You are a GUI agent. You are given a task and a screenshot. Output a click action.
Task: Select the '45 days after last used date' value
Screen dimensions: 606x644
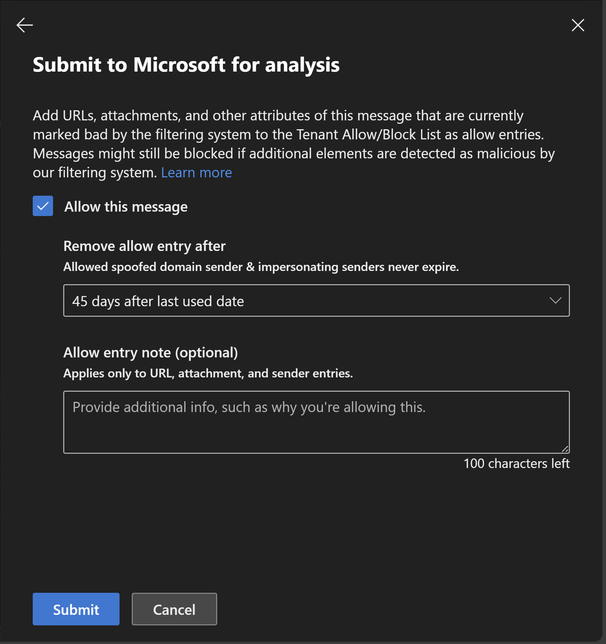pyautogui.click(x=158, y=301)
